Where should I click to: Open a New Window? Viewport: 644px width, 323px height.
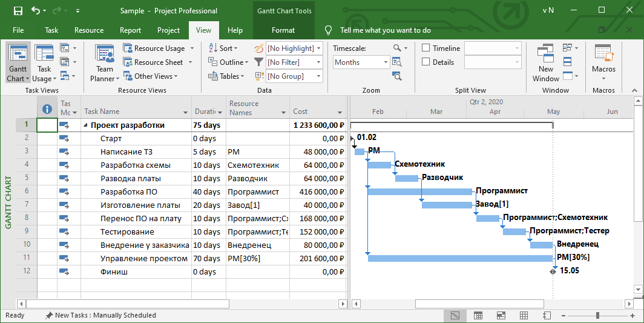pyautogui.click(x=546, y=62)
